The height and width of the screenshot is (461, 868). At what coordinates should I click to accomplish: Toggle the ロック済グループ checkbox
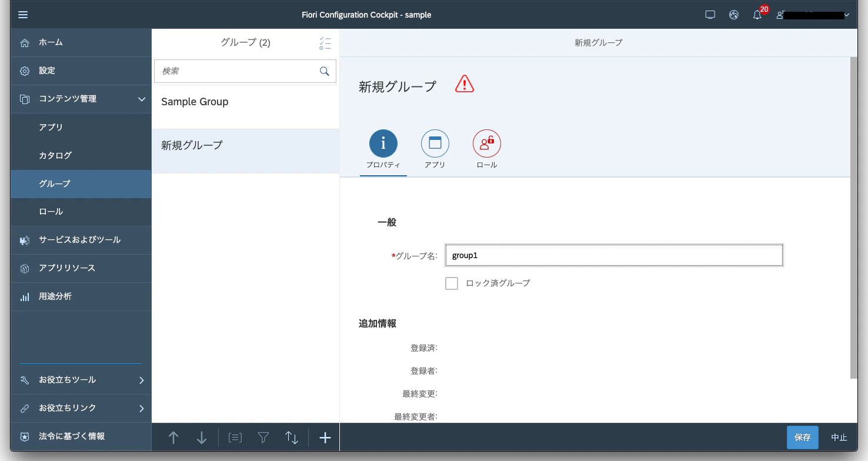click(452, 283)
